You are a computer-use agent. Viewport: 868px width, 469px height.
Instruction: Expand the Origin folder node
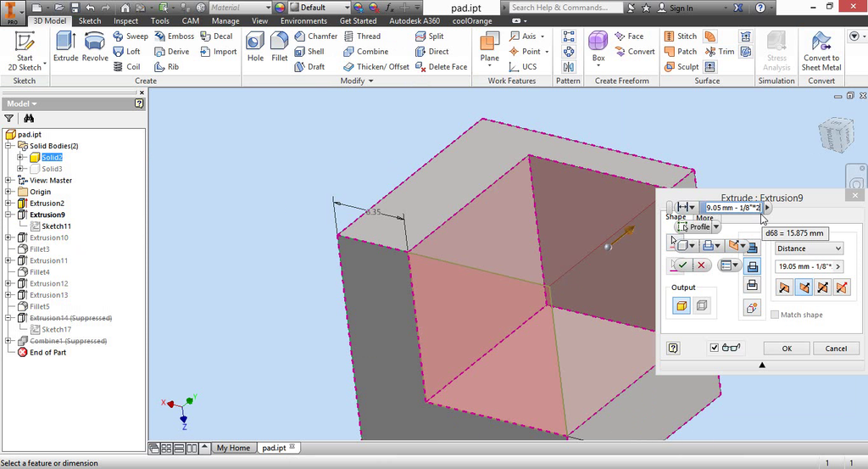point(8,192)
